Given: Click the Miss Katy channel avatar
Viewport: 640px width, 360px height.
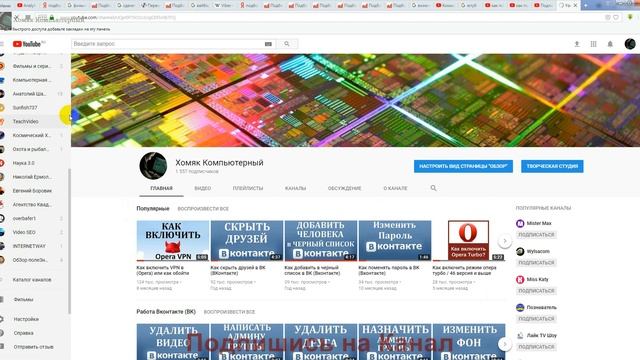Looking at the screenshot, I should [x=520, y=280].
